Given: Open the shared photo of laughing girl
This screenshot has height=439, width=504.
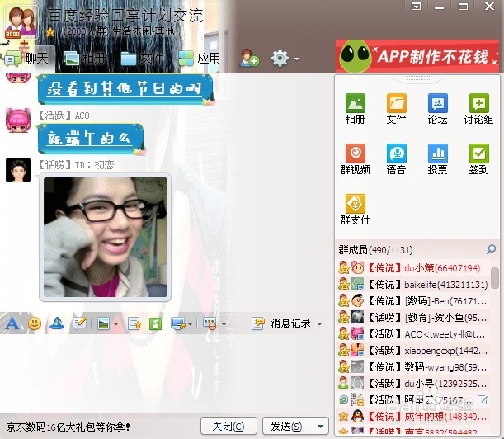Looking at the screenshot, I should 106,237.
